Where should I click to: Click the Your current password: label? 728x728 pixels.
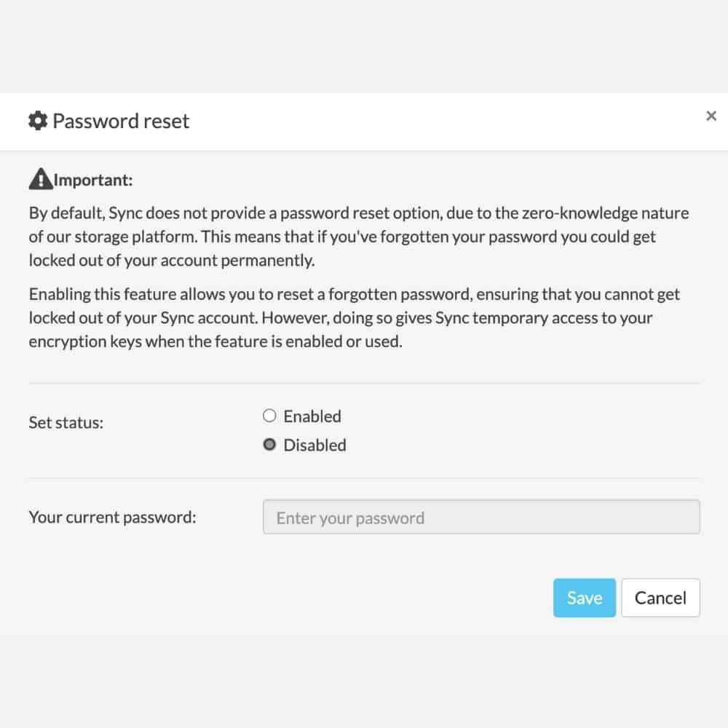(112, 517)
